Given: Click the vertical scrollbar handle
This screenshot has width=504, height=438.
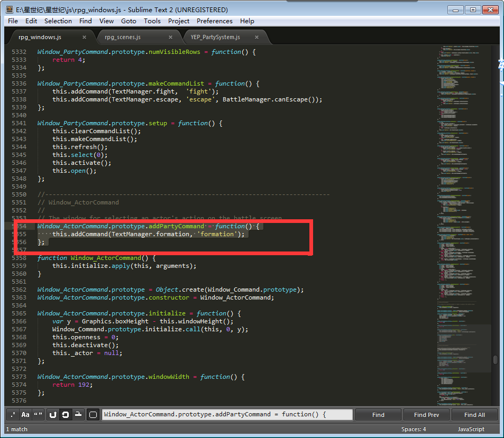Looking at the screenshot, I should point(496,359).
